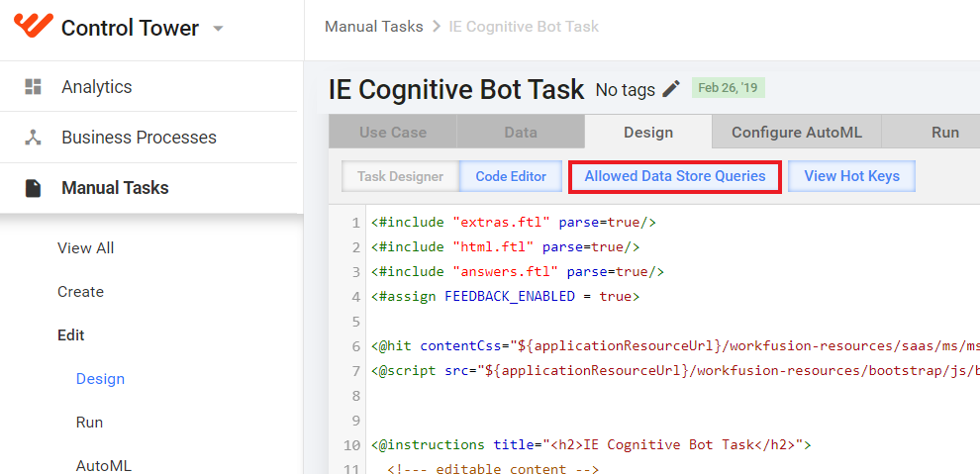The image size is (980, 474).
Task: Open the Run item in sidebar
Action: click(x=89, y=423)
